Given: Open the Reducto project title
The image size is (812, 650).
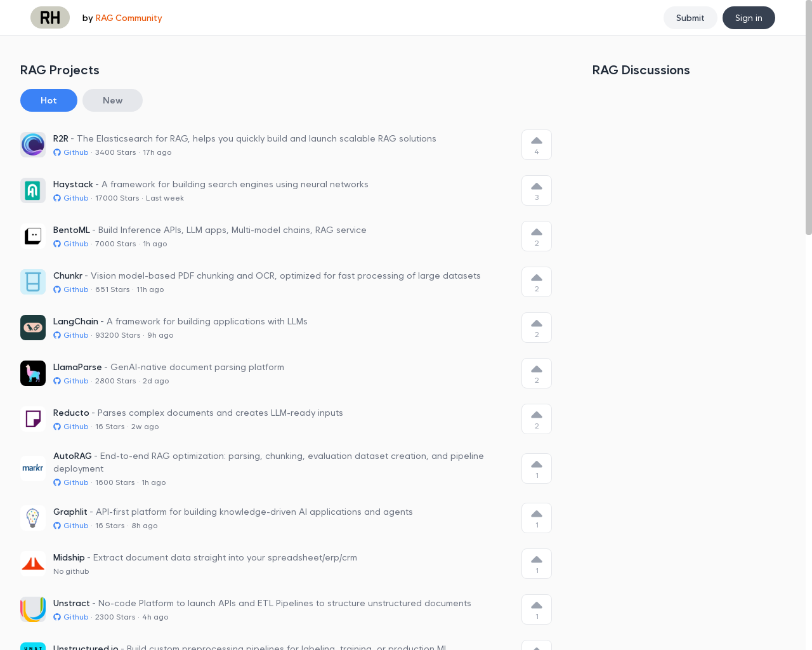Looking at the screenshot, I should 71,413.
